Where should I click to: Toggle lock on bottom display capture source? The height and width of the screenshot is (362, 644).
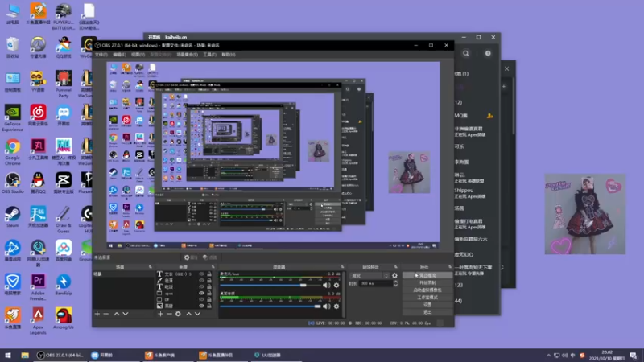(x=209, y=306)
